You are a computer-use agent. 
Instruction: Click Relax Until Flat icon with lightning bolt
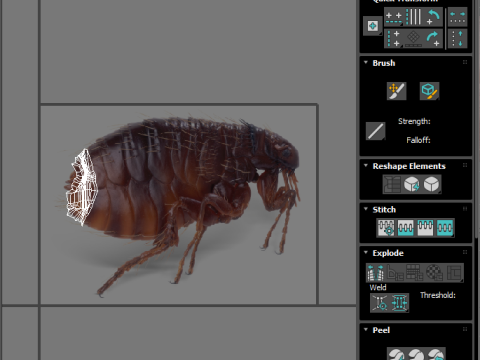412,184
